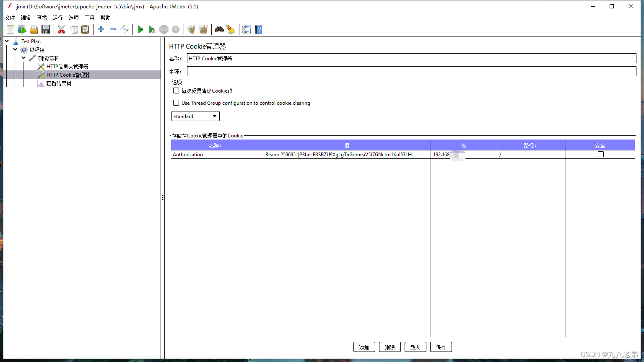This screenshot has width=644, height=362.
Task: Select 测试请求 sampler in the tree
Action: [48, 58]
